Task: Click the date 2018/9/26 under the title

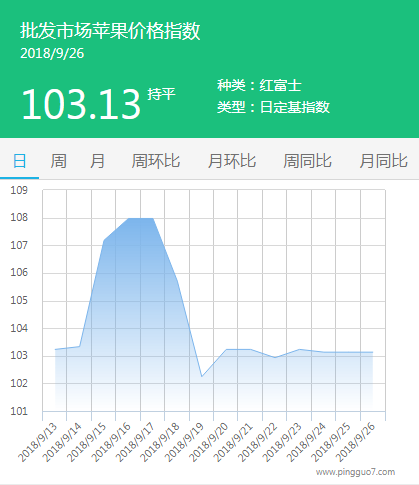Action: click(52, 53)
